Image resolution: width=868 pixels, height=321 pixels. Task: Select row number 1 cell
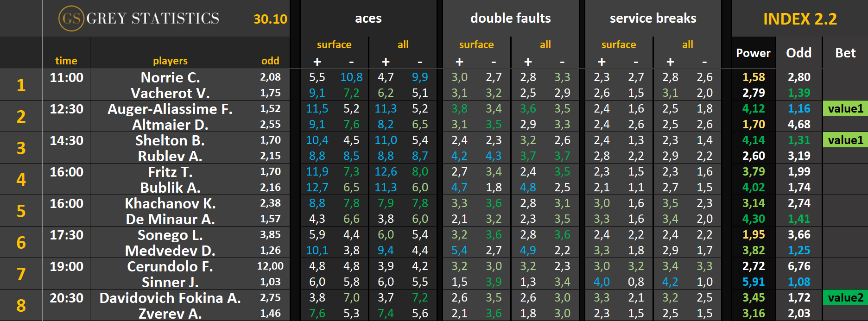click(x=21, y=85)
